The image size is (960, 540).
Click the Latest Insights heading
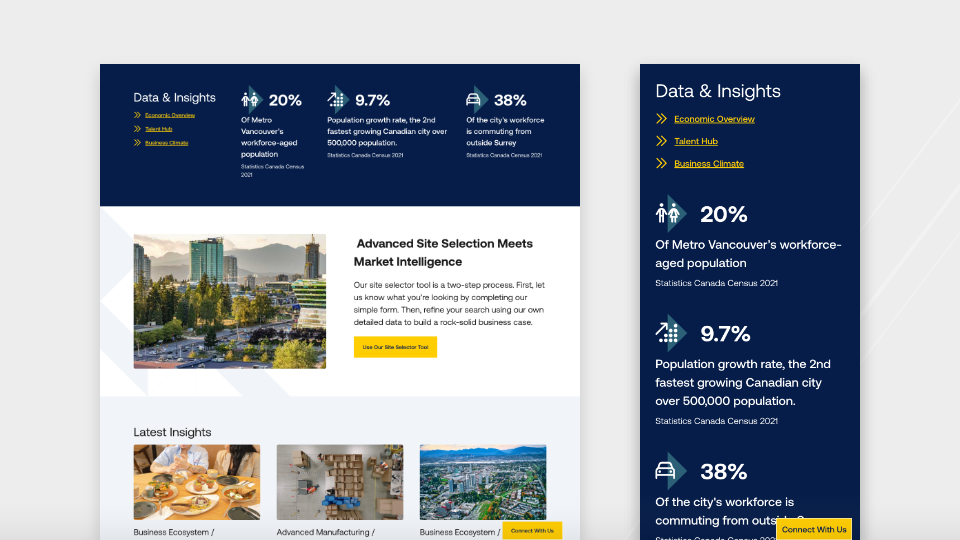(172, 432)
